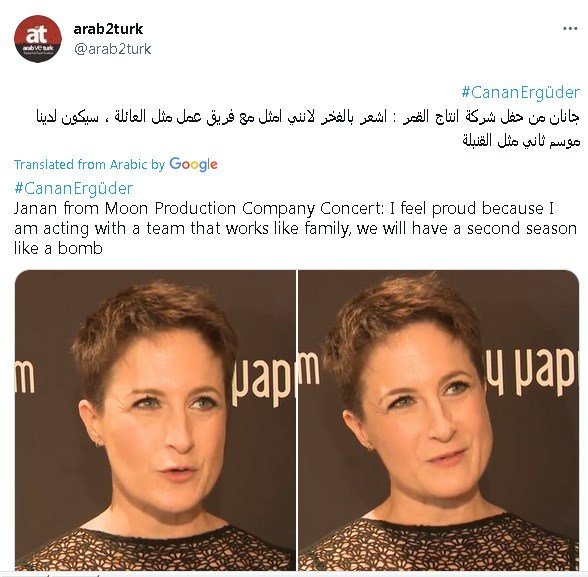Click the 'am acting with a team' line

click(295, 228)
